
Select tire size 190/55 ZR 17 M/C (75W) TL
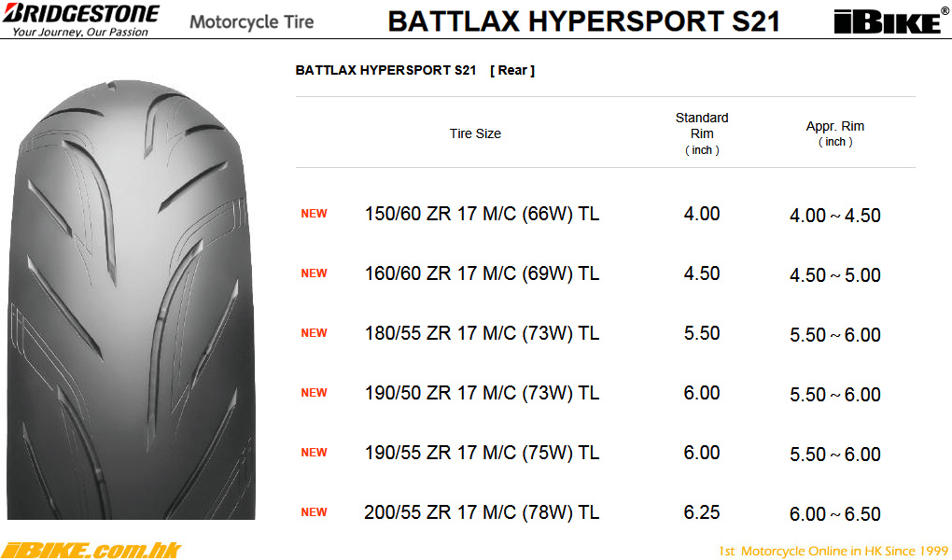[482, 453]
